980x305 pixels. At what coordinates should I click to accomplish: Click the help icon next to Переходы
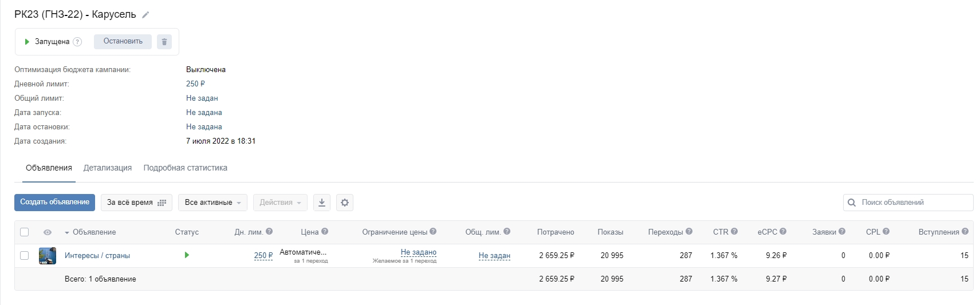[x=689, y=232]
